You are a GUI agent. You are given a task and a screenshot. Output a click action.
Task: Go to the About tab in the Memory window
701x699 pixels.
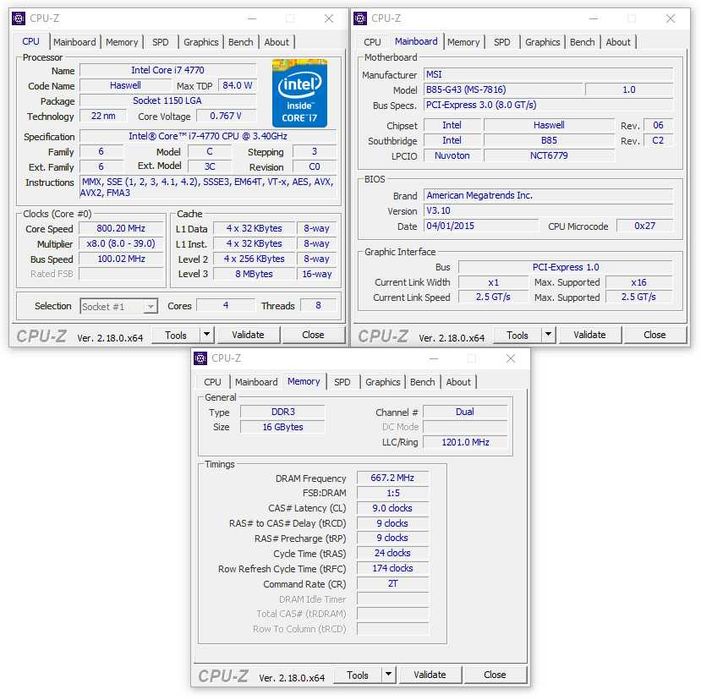coord(458,382)
